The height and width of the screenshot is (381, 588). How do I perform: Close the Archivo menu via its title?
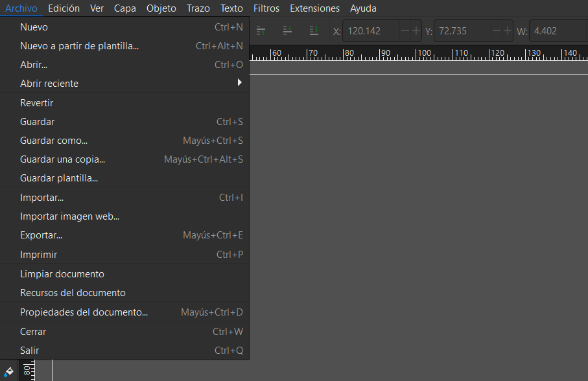point(21,8)
